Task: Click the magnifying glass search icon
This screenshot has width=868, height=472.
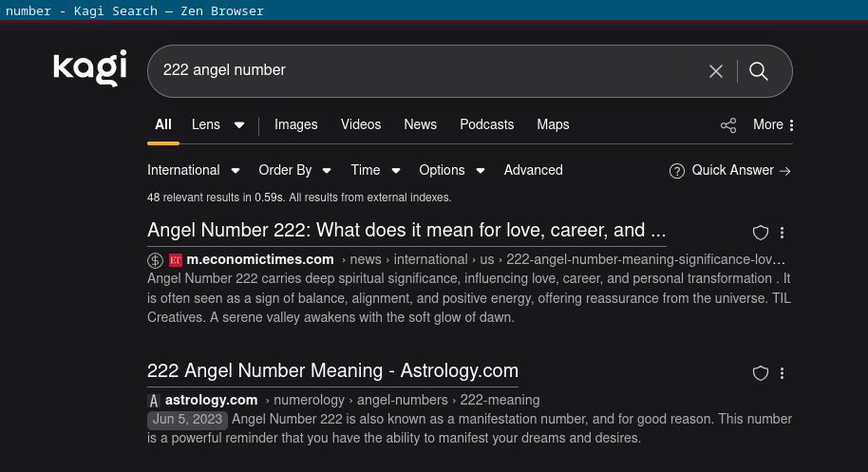Action: point(759,71)
